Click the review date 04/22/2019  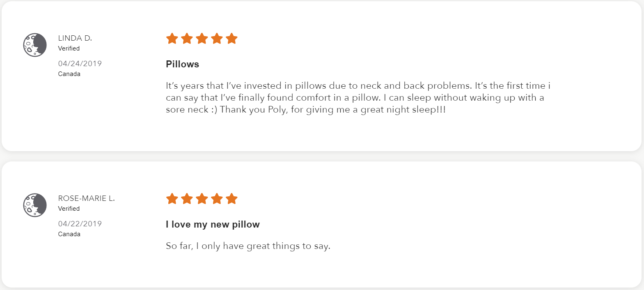click(x=80, y=224)
